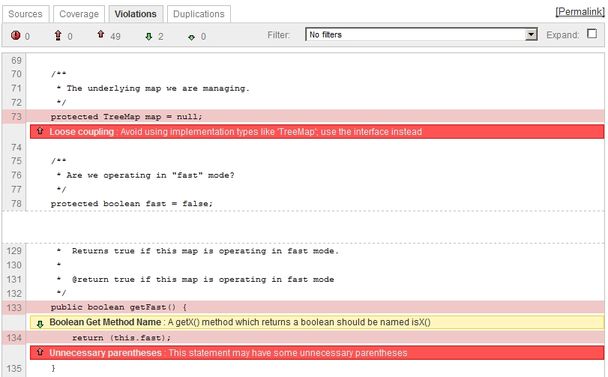This screenshot has width=608, height=377.
Task: Click the Expand label
Action: click(562, 35)
